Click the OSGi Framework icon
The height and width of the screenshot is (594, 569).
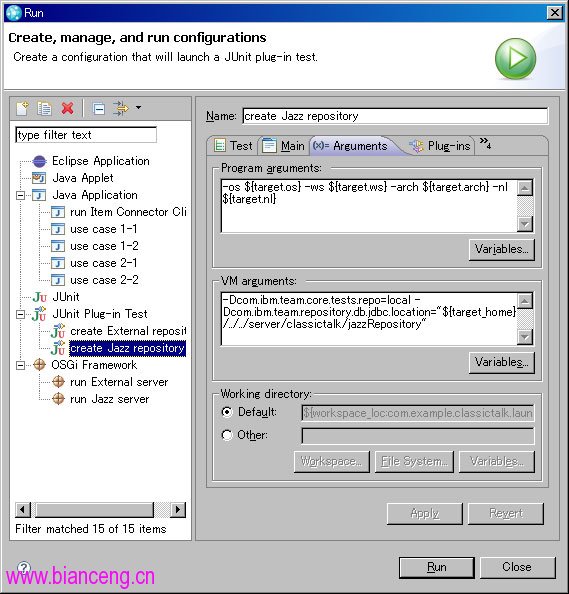tap(39, 365)
